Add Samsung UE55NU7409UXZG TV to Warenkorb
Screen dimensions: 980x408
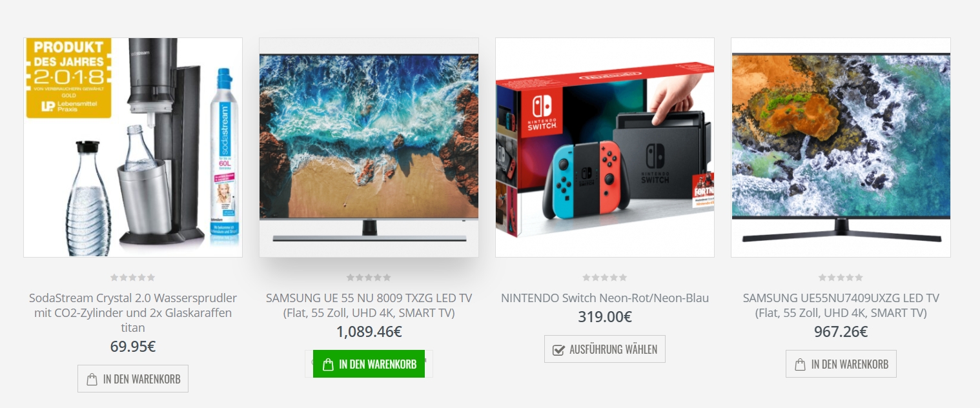coord(841,364)
